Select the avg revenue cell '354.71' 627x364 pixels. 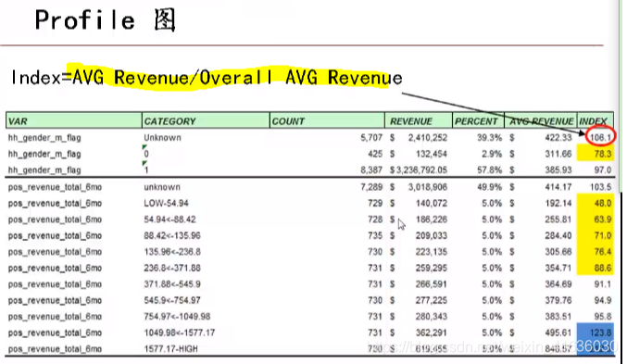[558, 268]
